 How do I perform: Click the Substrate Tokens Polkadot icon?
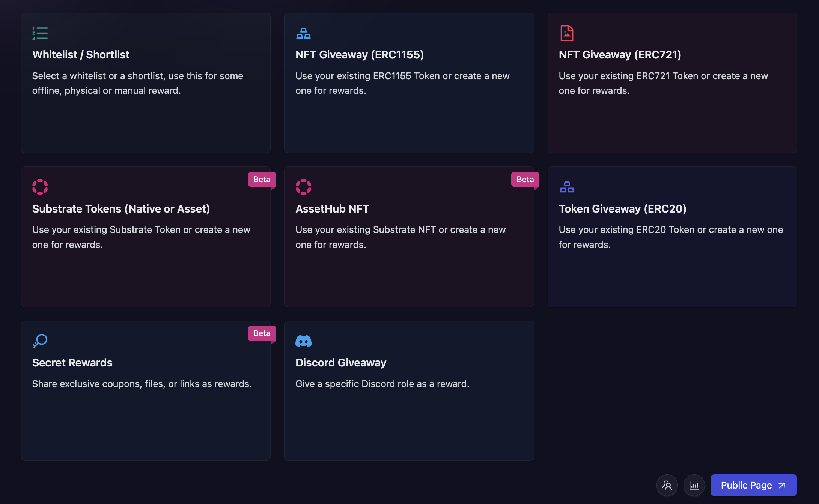(40, 187)
